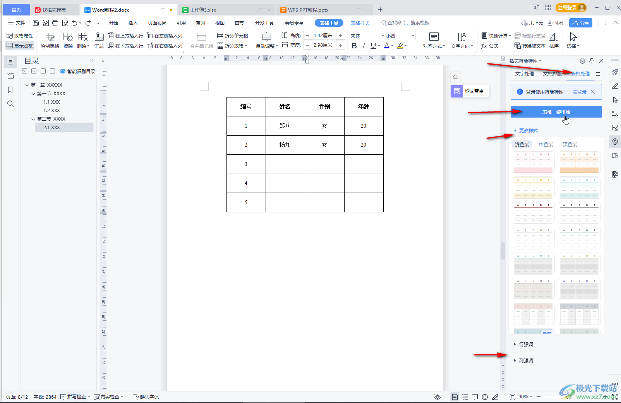Viewport: 621px width, 403px height.
Task: Click the orange login account button
Action: point(570,8)
